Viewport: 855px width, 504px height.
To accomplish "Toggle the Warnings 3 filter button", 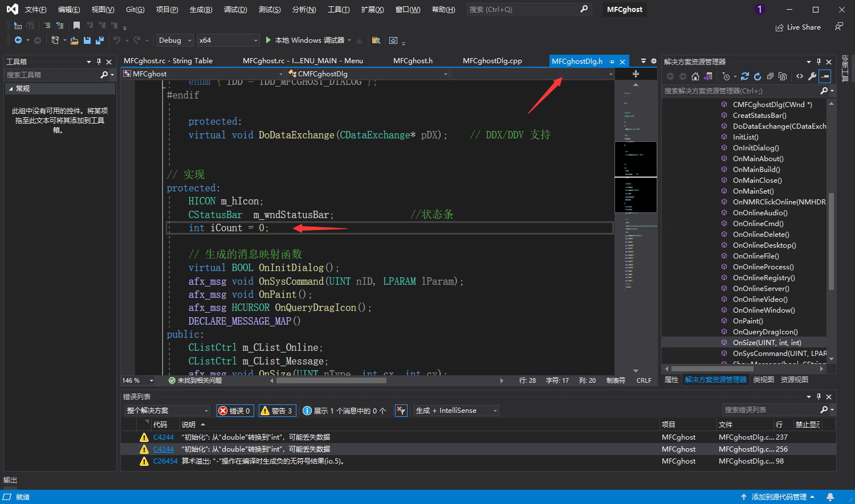I will 276,411.
